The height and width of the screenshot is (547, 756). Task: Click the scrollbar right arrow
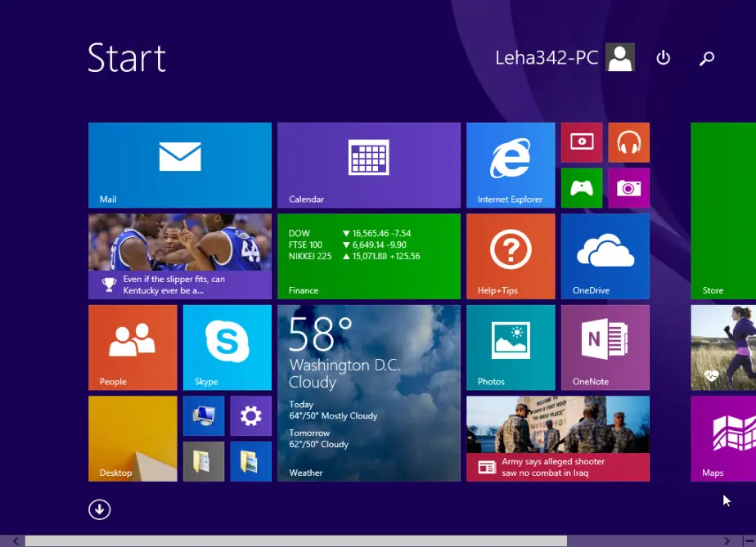pos(727,541)
